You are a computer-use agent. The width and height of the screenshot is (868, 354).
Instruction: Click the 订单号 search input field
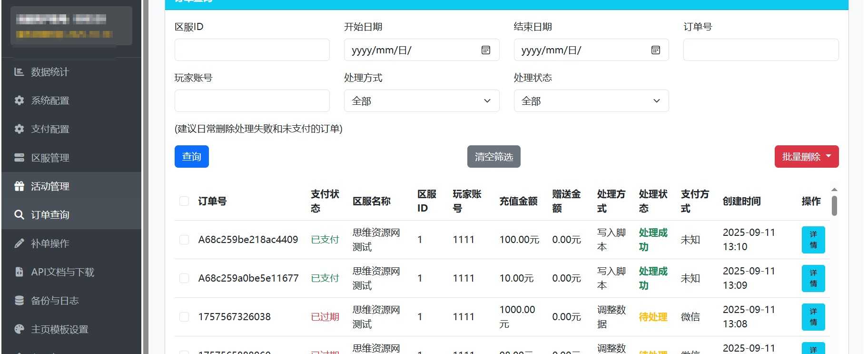point(760,50)
